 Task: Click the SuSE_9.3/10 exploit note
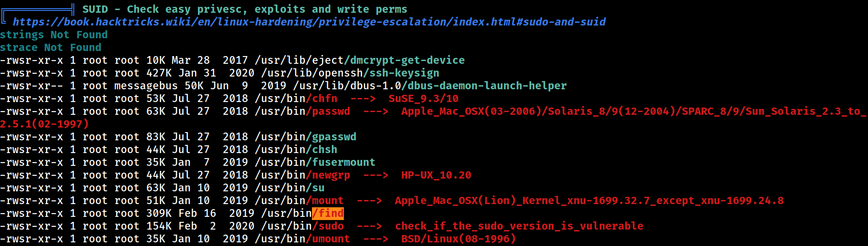click(424, 98)
